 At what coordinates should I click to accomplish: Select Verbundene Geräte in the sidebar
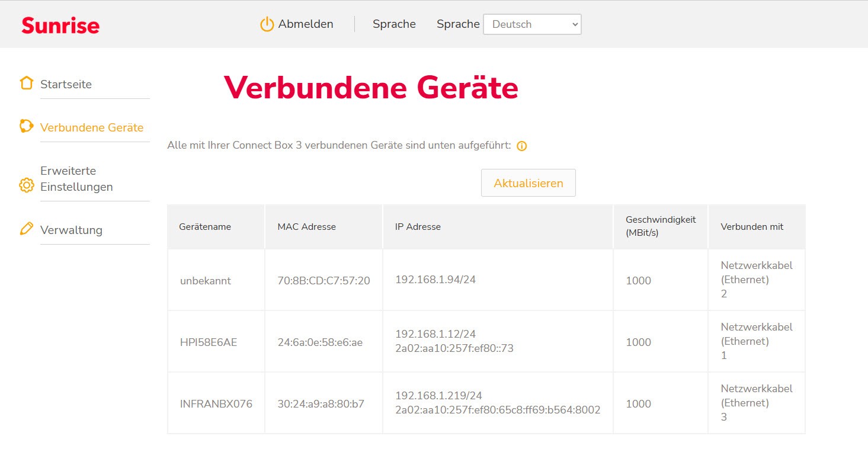click(92, 127)
